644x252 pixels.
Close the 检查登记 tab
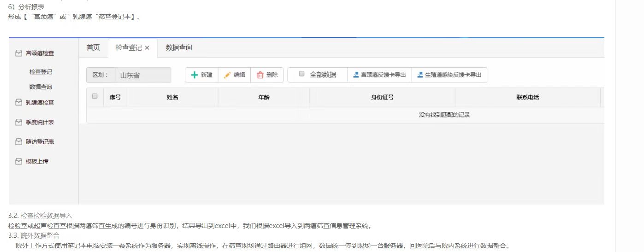[147, 48]
